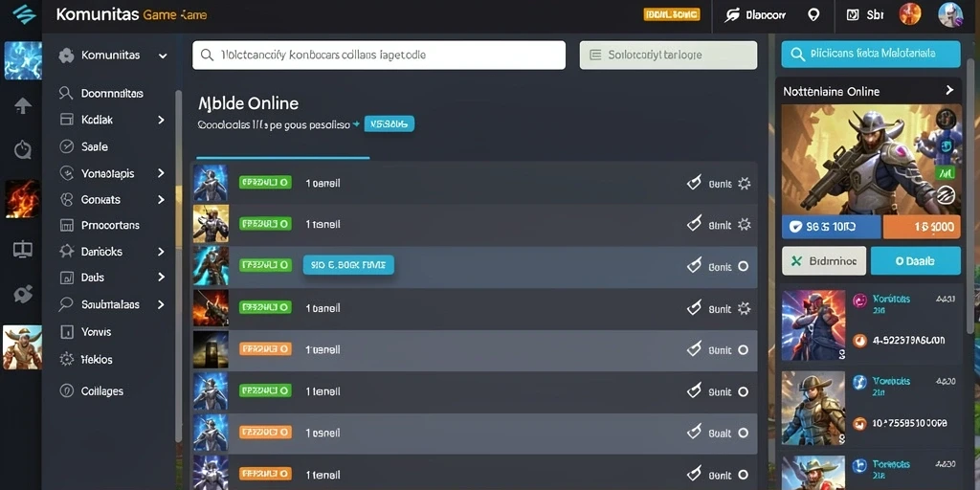Screen dimensions: 980x490
Task: Click the rocket blob icon in left strip
Action: point(23,294)
